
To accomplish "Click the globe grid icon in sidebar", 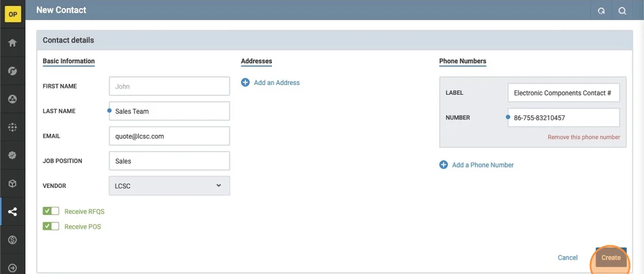I will [13, 128].
